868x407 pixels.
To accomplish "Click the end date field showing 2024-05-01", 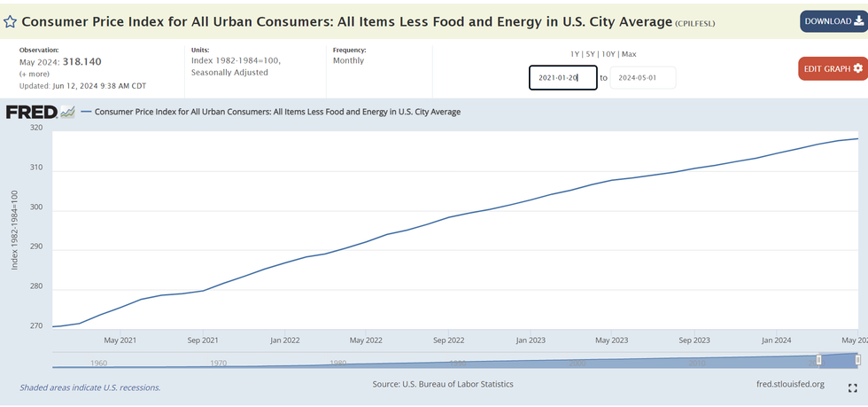I will (643, 78).
